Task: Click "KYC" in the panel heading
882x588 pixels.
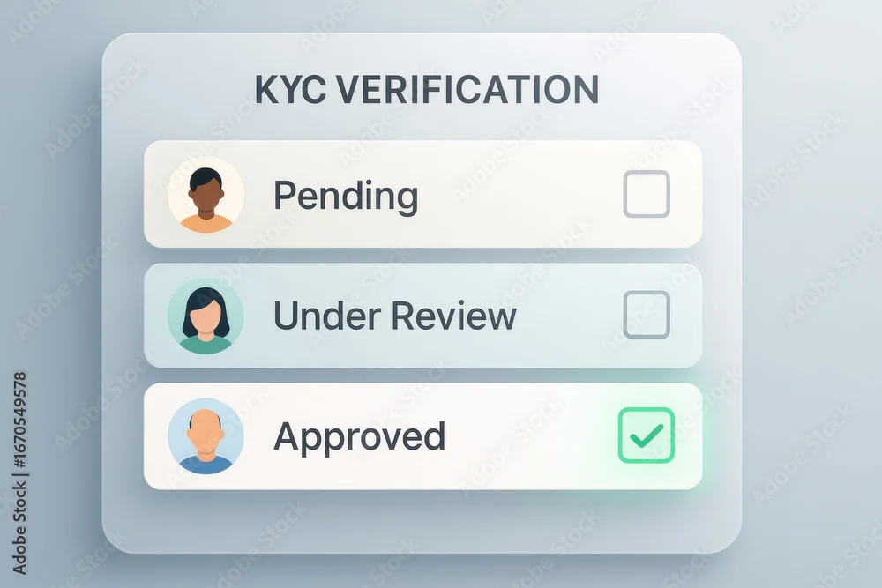Action: pos(290,89)
